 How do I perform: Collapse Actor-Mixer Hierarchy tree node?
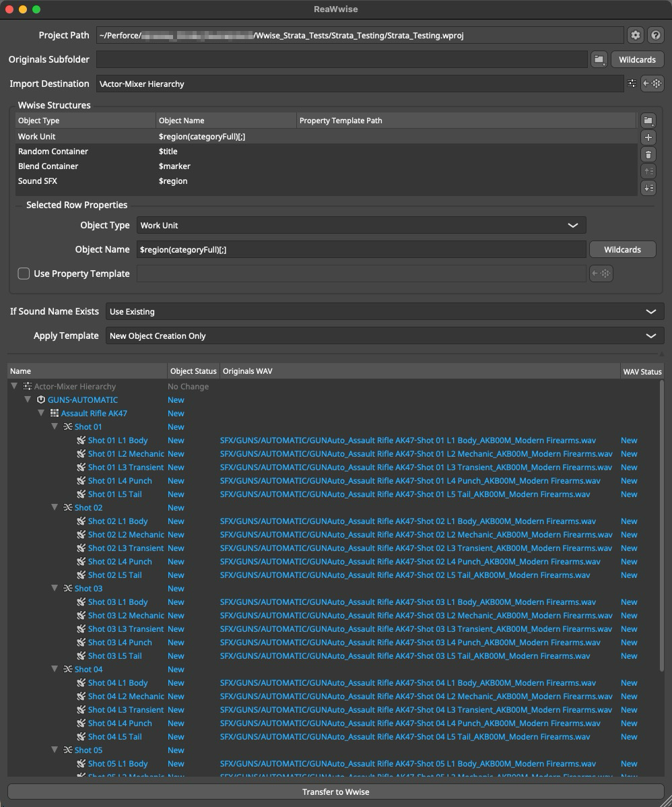(x=14, y=386)
